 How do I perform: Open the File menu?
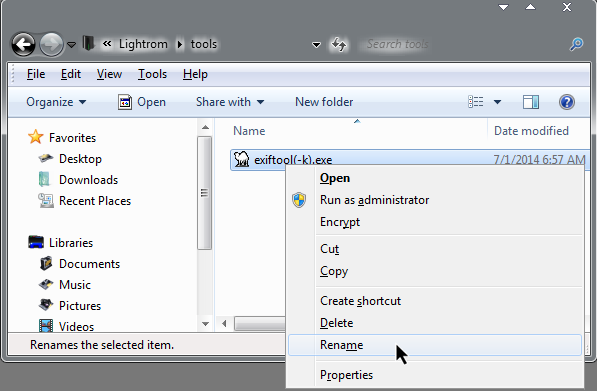click(x=36, y=74)
